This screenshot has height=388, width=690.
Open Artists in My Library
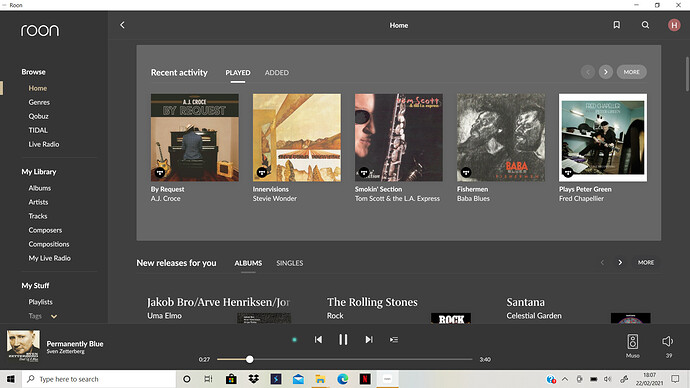pos(38,202)
